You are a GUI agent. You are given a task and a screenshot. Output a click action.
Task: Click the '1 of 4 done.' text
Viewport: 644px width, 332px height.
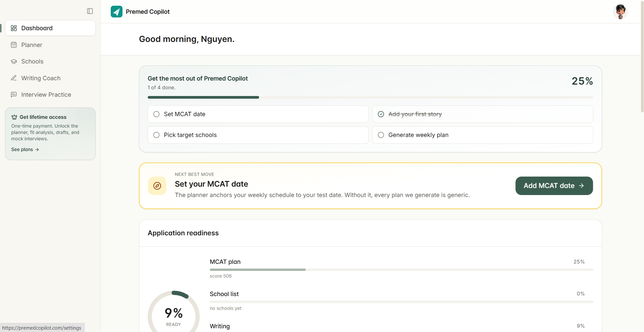tap(161, 88)
